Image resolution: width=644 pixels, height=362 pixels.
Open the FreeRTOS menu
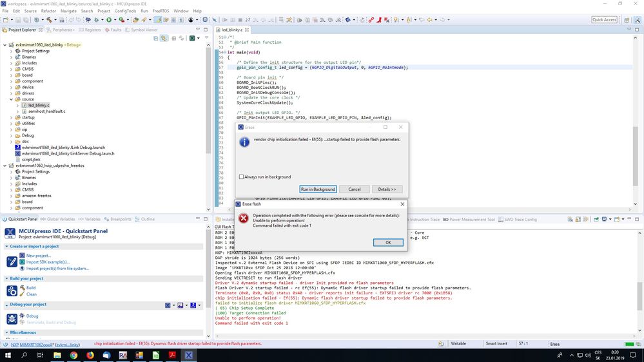[x=161, y=11]
